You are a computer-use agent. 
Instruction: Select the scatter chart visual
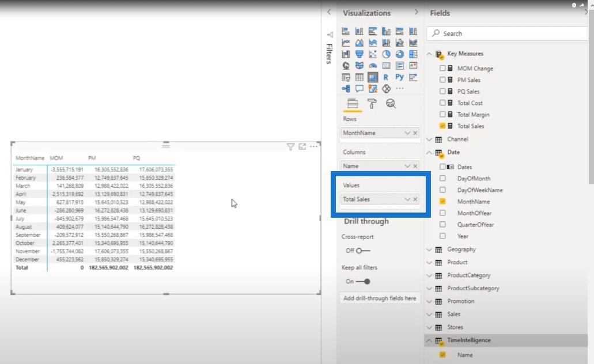click(373, 54)
